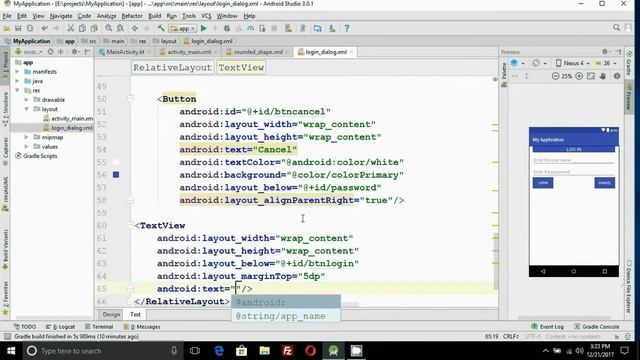Click the Paste icon in toolbar
Viewport: 640px width, 360px height.
coord(94,29)
